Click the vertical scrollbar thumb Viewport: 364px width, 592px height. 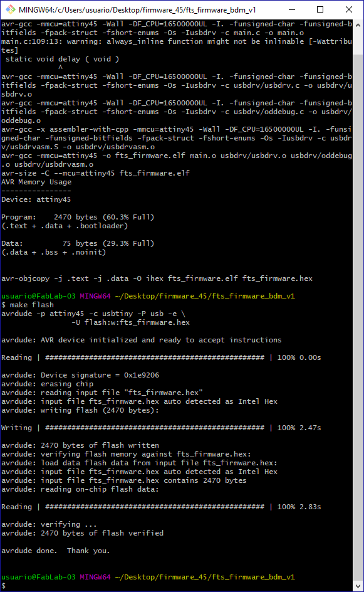click(358, 317)
